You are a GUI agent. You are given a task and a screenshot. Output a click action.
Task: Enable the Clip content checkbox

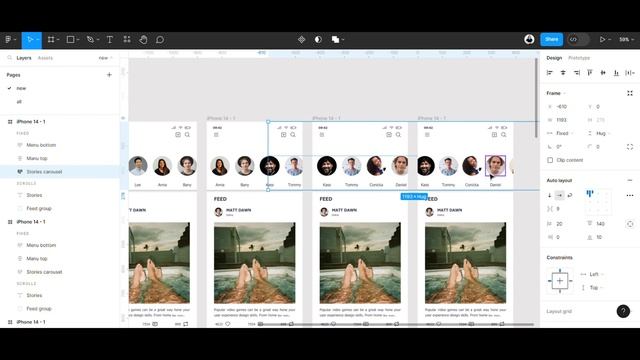[550, 160]
